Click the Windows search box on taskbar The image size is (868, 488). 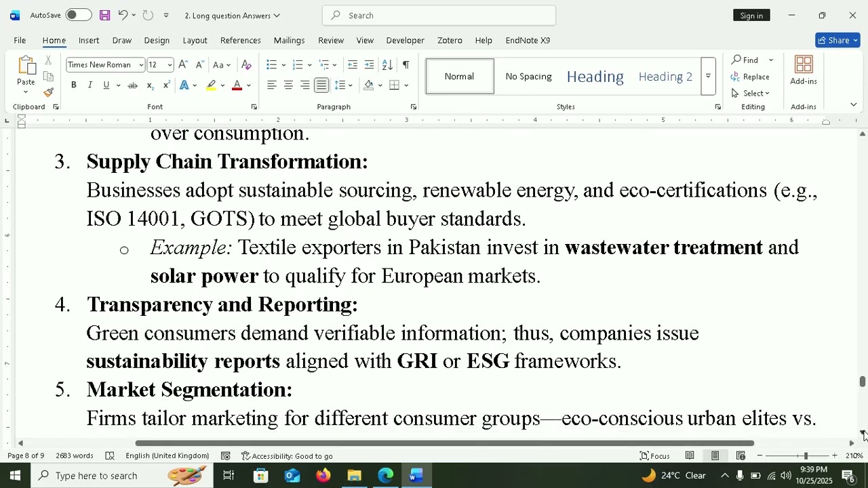coord(122,475)
